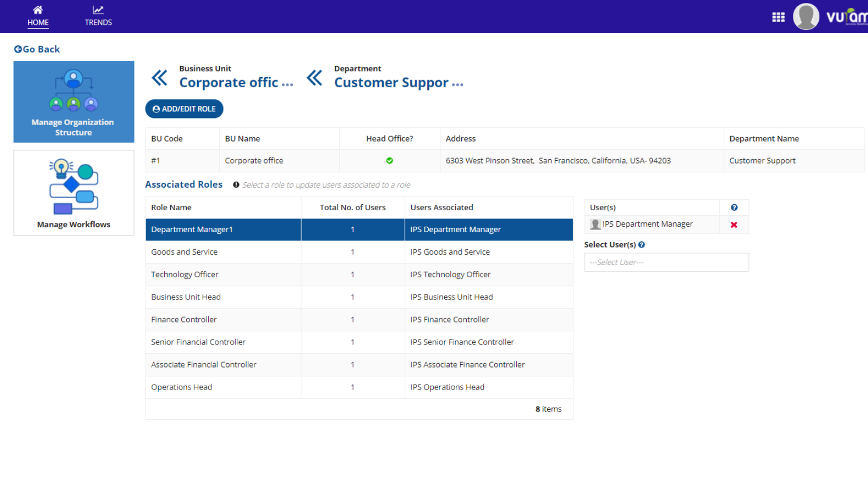
Task: Click the Vuram logo
Action: (847, 17)
